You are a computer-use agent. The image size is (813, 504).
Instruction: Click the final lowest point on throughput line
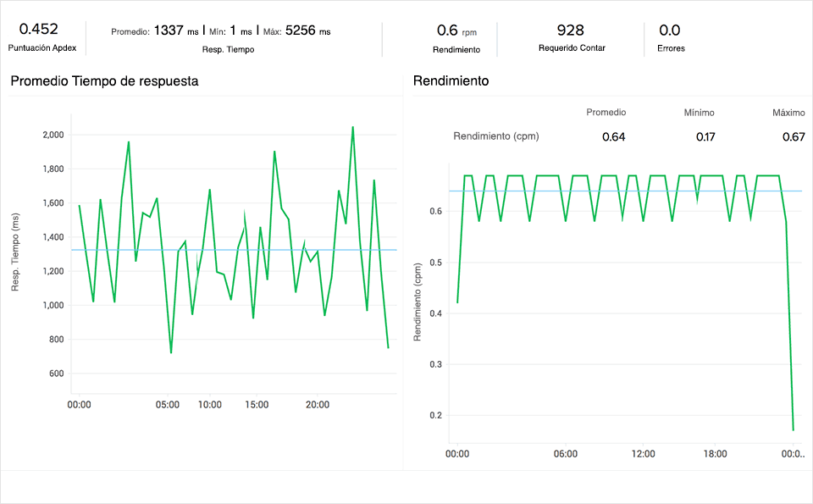[x=794, y=430]
